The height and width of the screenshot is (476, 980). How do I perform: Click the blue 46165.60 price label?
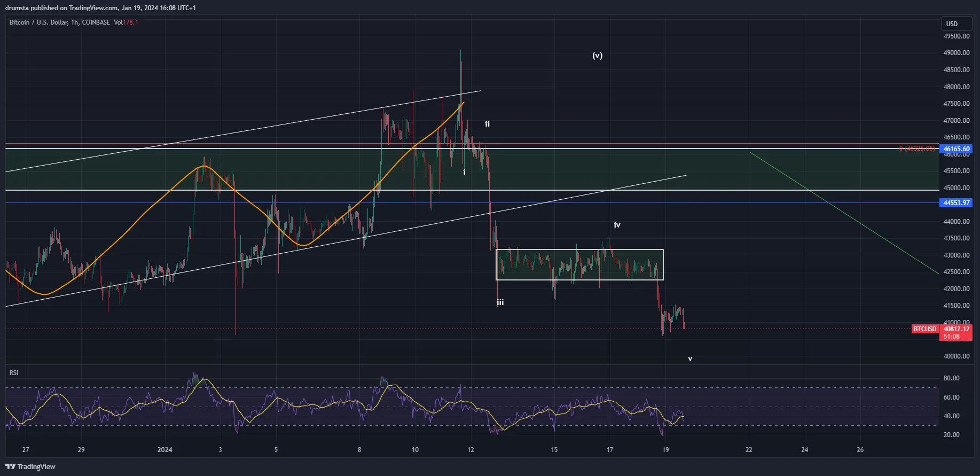coord(956,149)
